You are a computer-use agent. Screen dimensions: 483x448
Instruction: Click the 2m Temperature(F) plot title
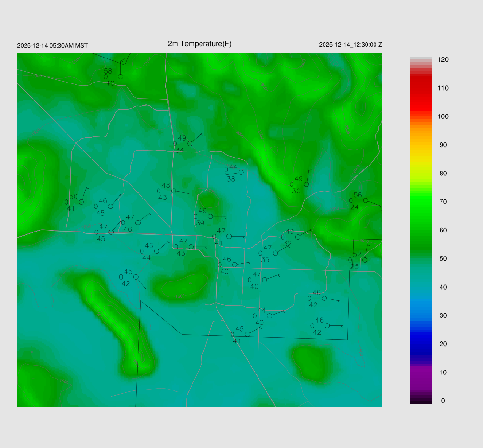[x=200, y=44]
